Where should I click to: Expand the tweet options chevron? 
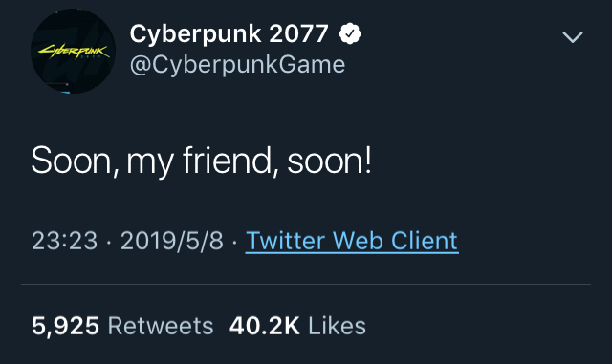point(572,37)
